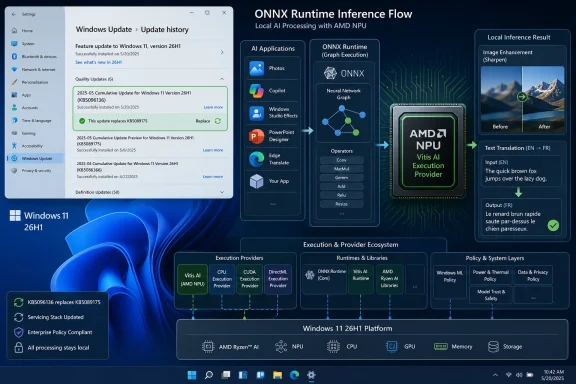Viewport: 576px width, 384px height.
Task: Click the Windows Update breadcrumb
Action: point(104,29)
